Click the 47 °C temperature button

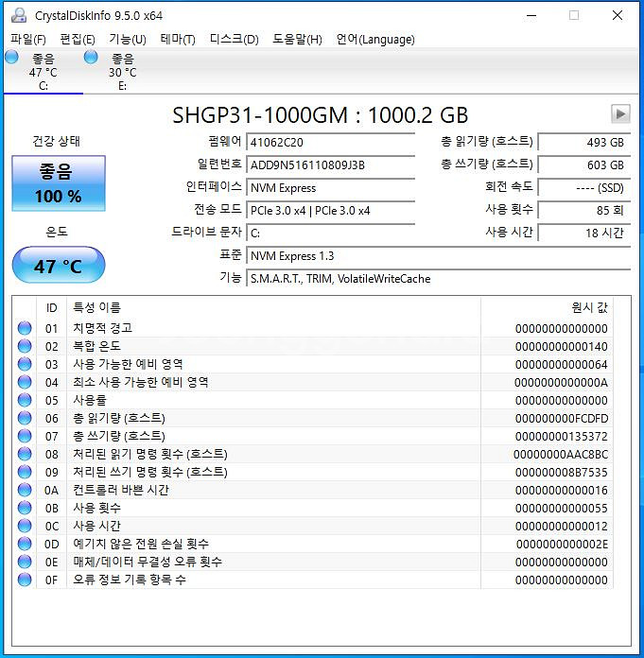coord(58,267)
